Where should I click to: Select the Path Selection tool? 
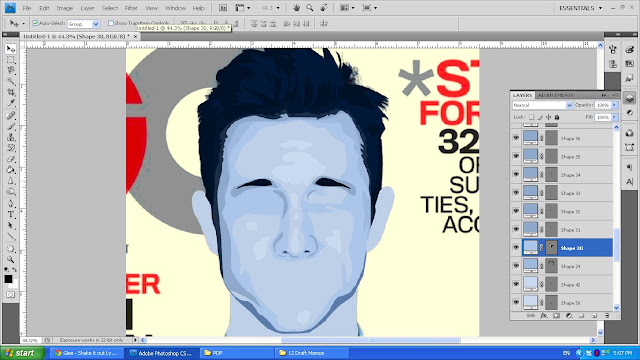pyautogui.click(x=11, y=225)
